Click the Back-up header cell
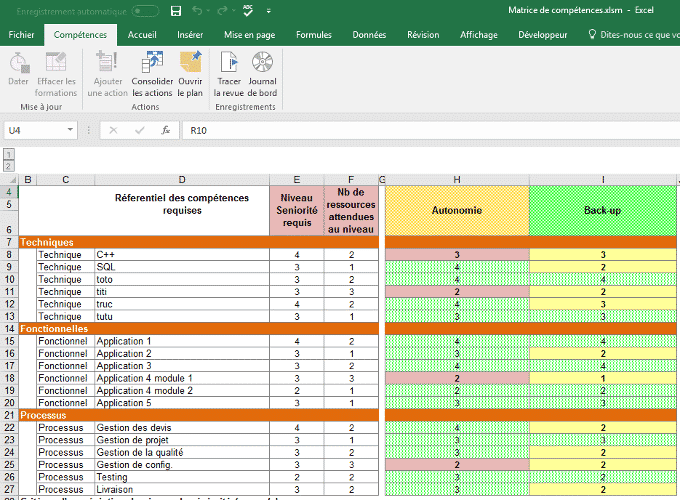Image resolution: width=680 pixels, height=500 pixels. tap(602, 211)
